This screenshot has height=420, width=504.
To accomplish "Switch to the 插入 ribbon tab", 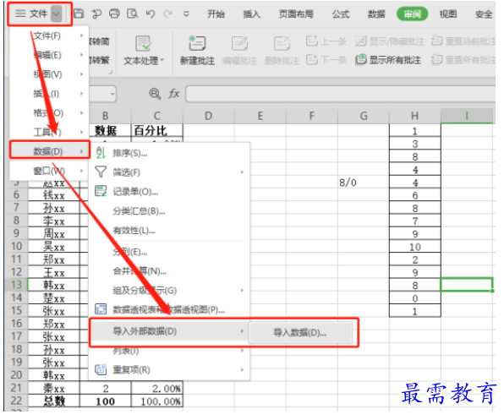I will tap(252, 14).
